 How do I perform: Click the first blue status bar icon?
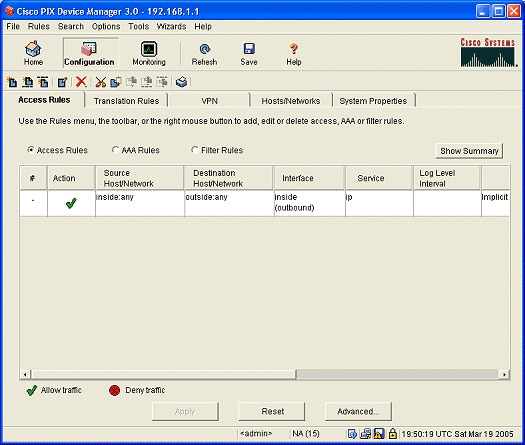click(352, 434)
